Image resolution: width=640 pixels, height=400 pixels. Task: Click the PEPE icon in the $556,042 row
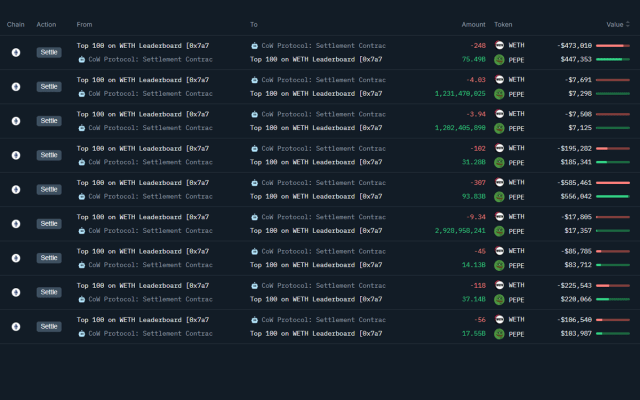point(499,197)
